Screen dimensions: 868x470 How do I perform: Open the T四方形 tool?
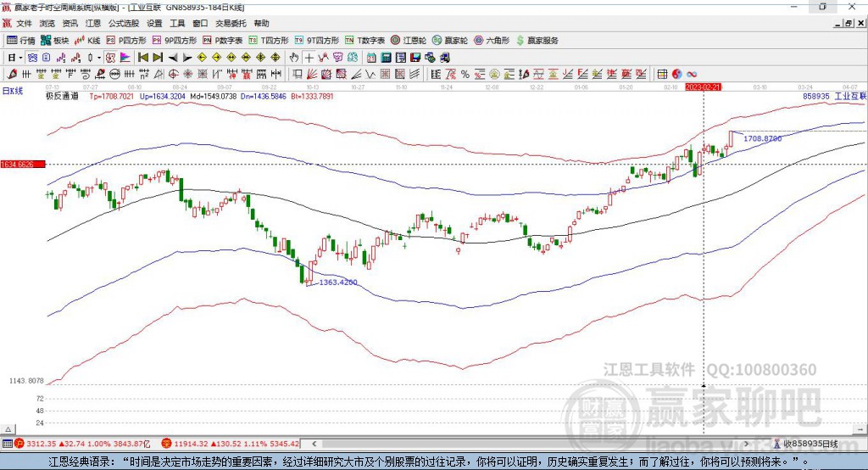click(269, 41)
